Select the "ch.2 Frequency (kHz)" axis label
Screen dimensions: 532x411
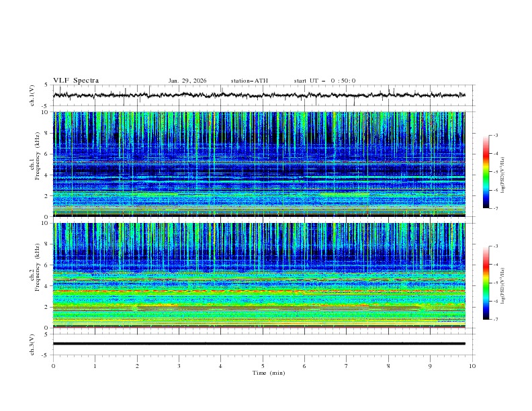pos(35,267)
